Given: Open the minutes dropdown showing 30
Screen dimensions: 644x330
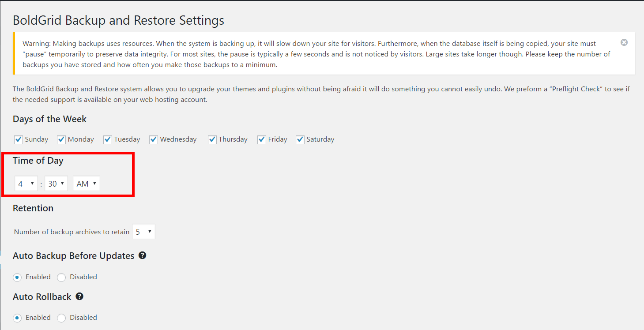Looking at the screenshot, I should point(56,184).
